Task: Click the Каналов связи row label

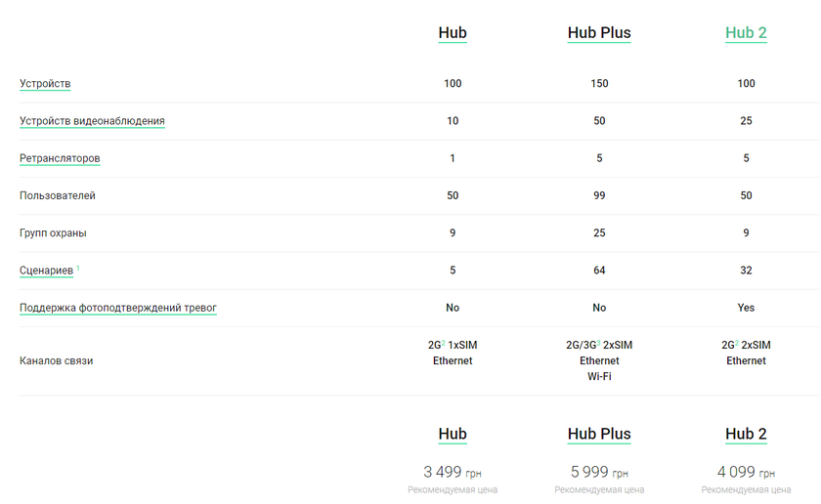Action: [x=57, y=361]
